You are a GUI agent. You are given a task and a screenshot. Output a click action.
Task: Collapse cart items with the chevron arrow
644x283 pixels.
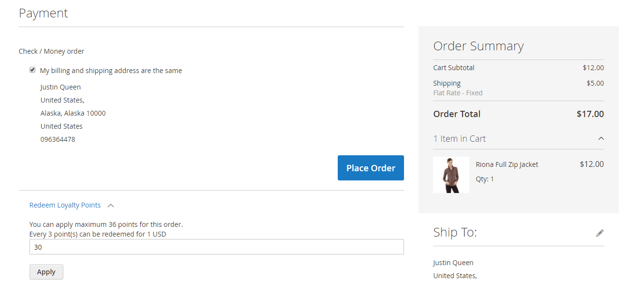(x=601, y=139)
